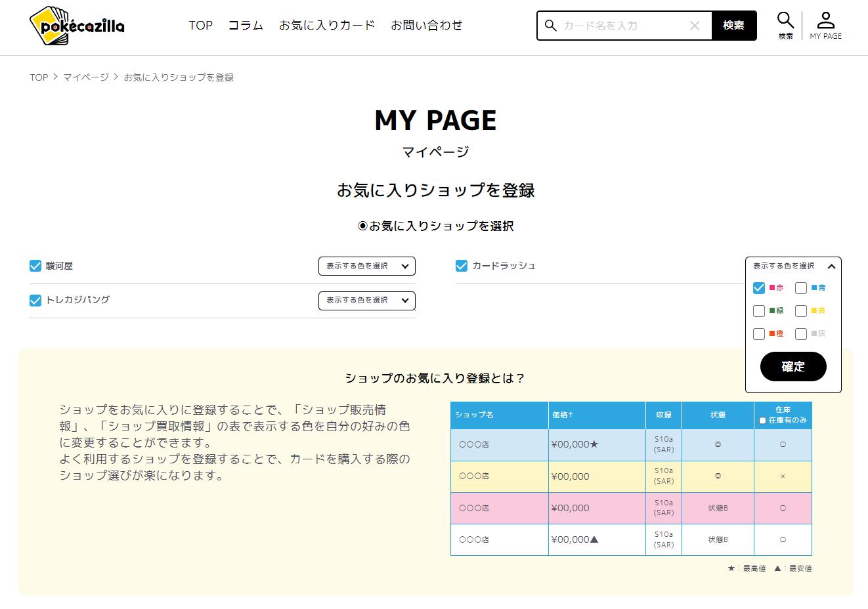
Task: Click 状態 column header
Action: (x=718, y=415)
